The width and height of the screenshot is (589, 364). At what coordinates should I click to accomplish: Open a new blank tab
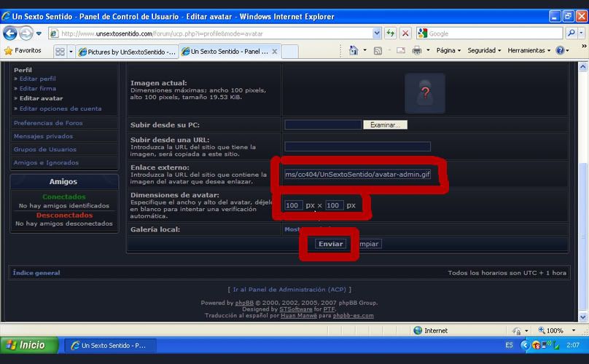point(289,52)
